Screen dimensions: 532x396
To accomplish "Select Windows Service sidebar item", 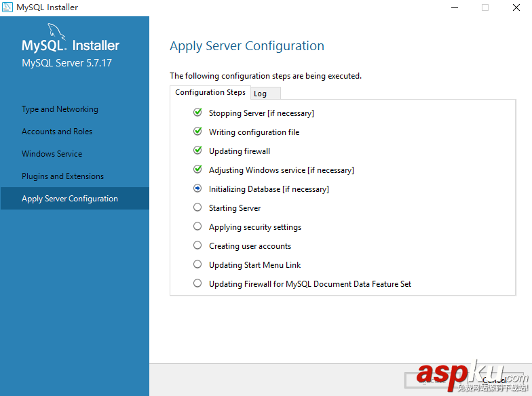I will [52, 154].
